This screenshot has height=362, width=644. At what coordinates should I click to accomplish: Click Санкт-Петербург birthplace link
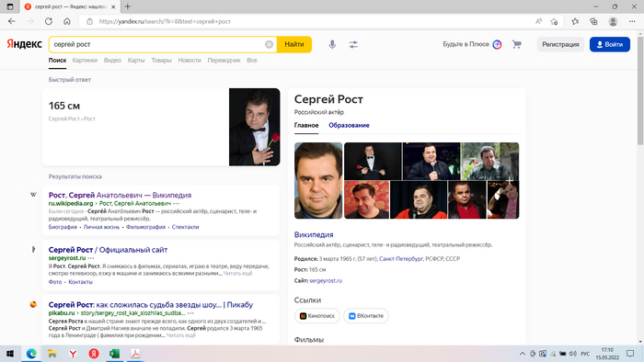[x=401, y=259]
